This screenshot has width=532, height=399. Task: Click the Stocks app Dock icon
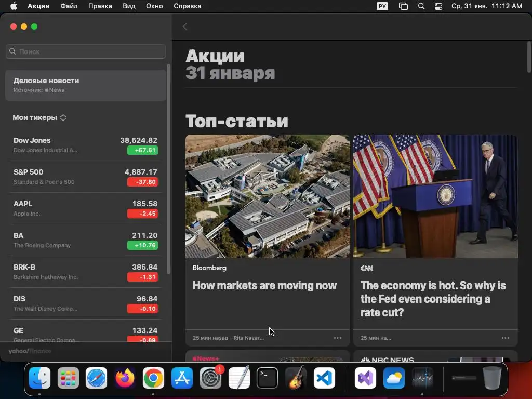tap(422, 378)
